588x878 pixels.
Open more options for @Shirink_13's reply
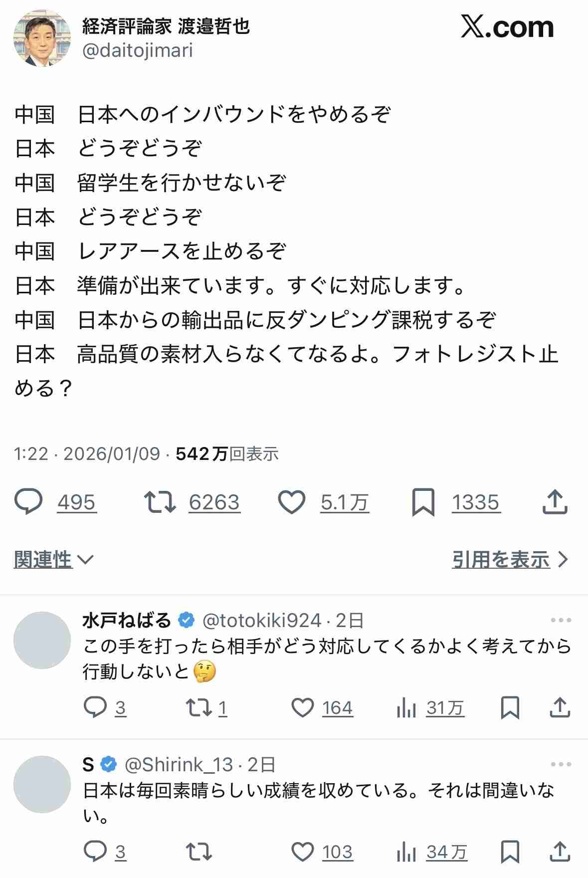(x=561, y=764)
